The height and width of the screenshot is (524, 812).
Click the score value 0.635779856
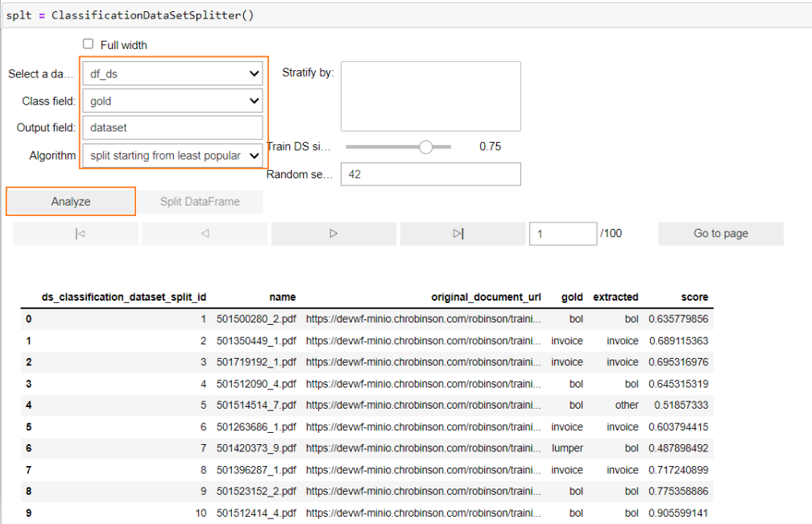coord(678,319)
